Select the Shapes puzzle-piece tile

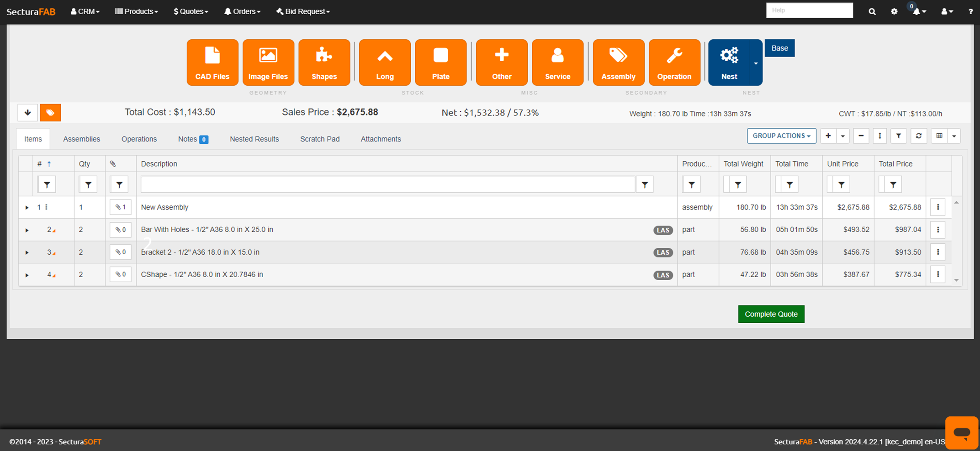pos(324,63)
